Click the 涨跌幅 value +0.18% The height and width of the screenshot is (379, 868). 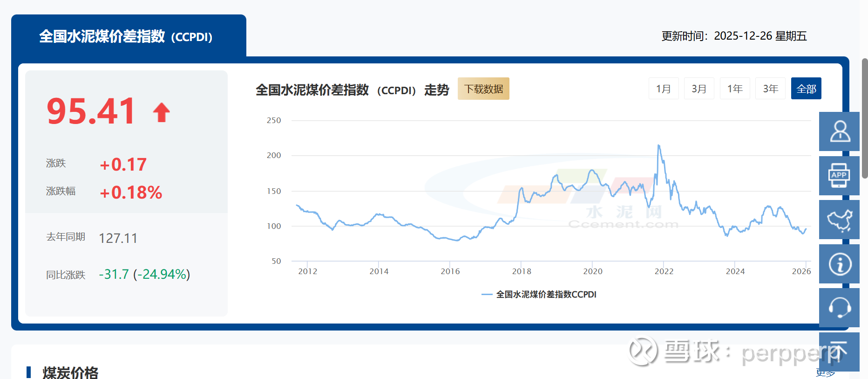click(131, 193)
